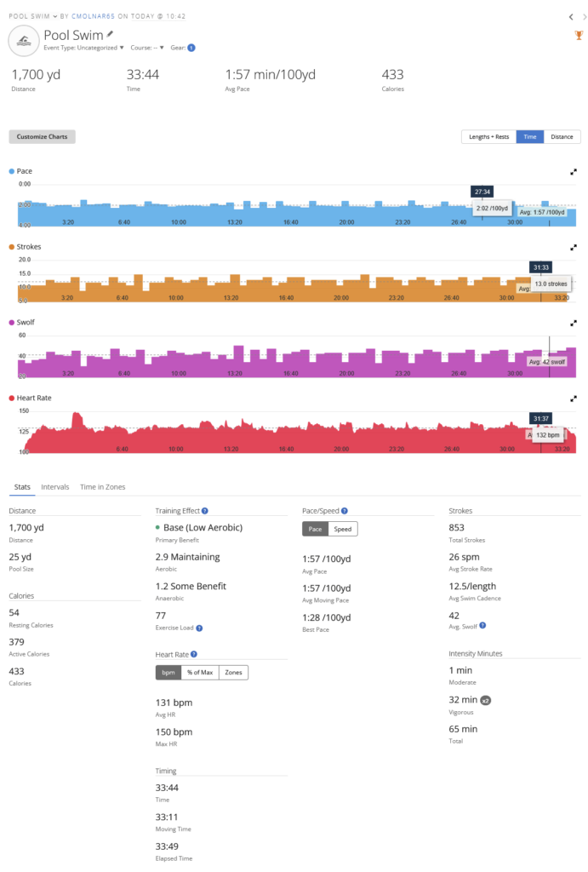Click the Customize Charts button
Screen dimensions: 588x872
click(x=42, y=136)
